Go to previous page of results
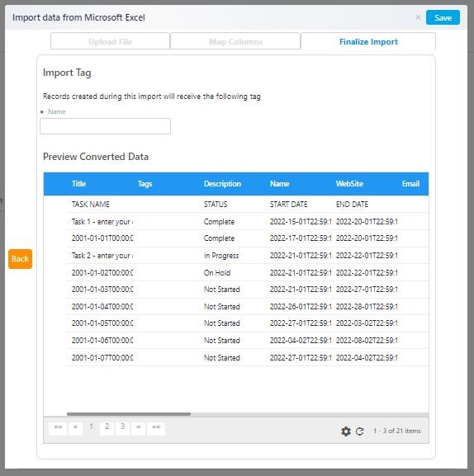 76,428
